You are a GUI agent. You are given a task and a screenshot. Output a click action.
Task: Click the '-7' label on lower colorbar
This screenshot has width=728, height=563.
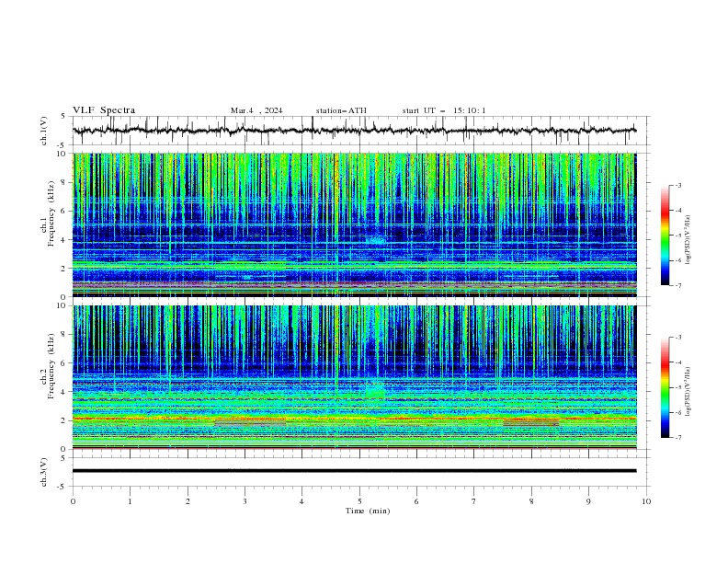677,437
